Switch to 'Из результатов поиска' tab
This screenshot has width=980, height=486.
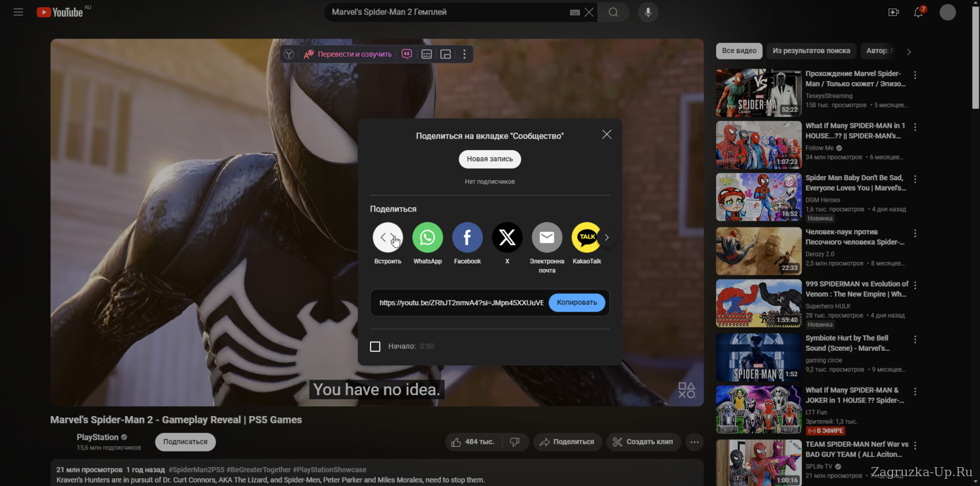811,51
